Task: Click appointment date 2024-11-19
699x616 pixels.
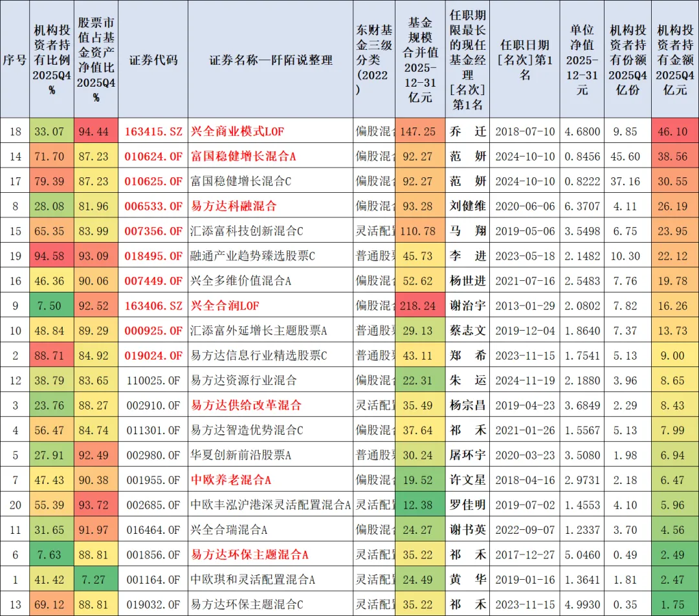Action: (x=525, y=380)
